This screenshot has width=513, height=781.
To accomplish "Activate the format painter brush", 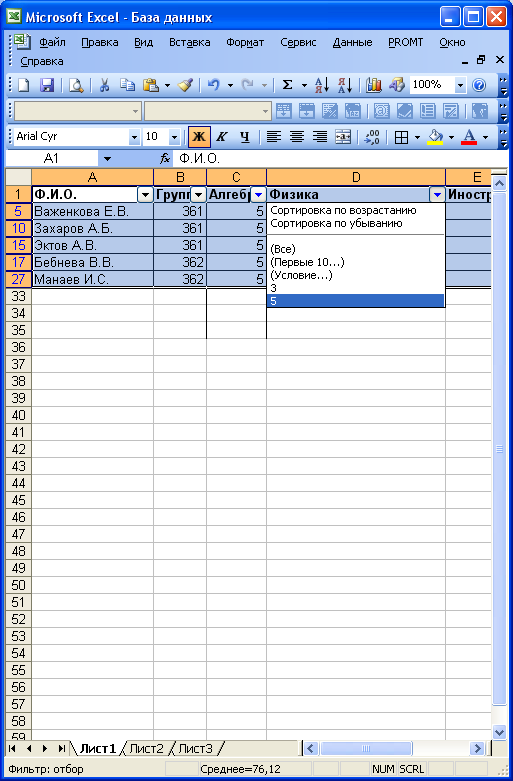I will pos(186,86).
